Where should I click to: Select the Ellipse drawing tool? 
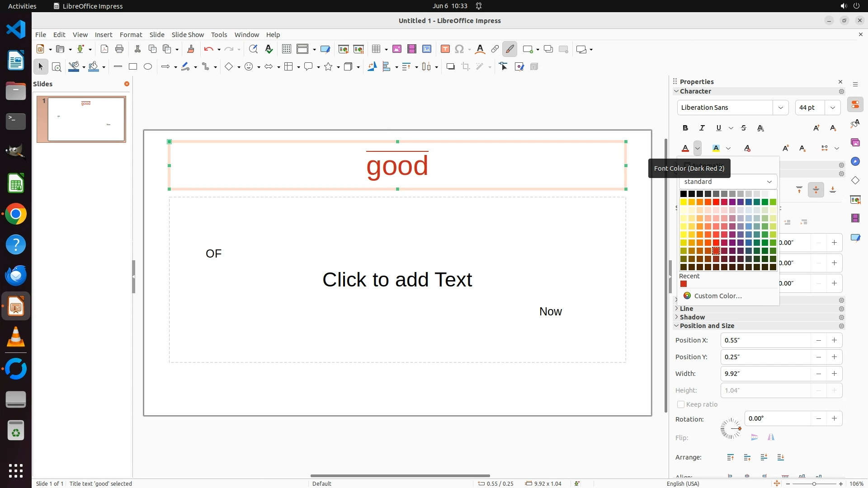click(x=148, y=67)
